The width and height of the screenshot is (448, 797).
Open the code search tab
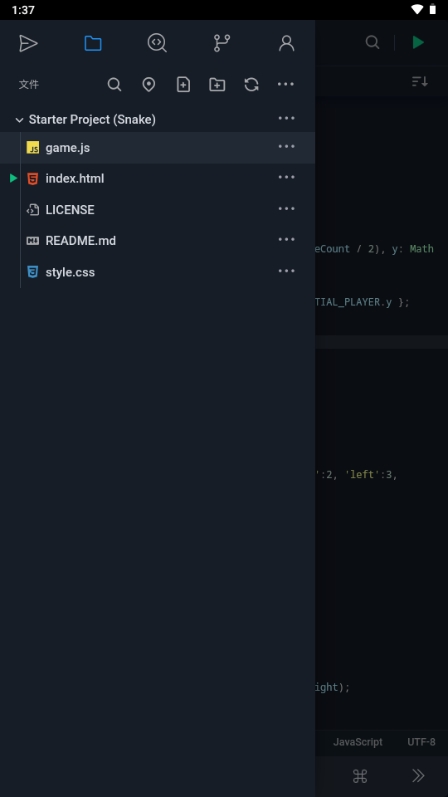point(157,43)
